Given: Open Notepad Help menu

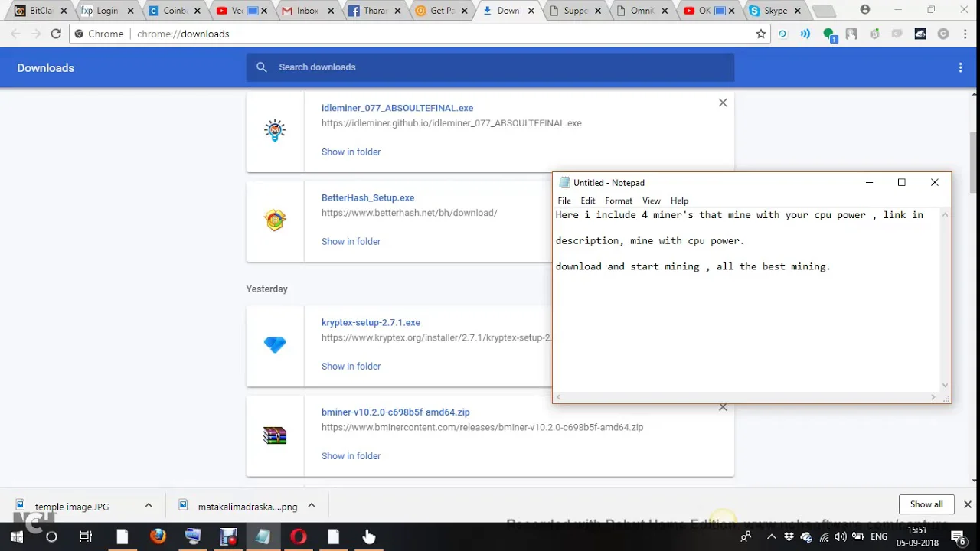Looking at the screenshot, I should pyautogui.click(x=679, y=201).
